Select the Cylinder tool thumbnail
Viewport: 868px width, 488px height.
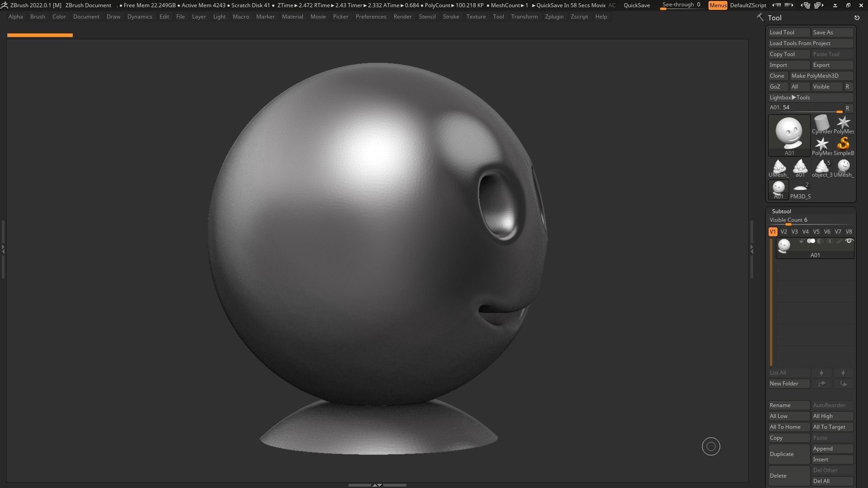(x=821, y=124)
